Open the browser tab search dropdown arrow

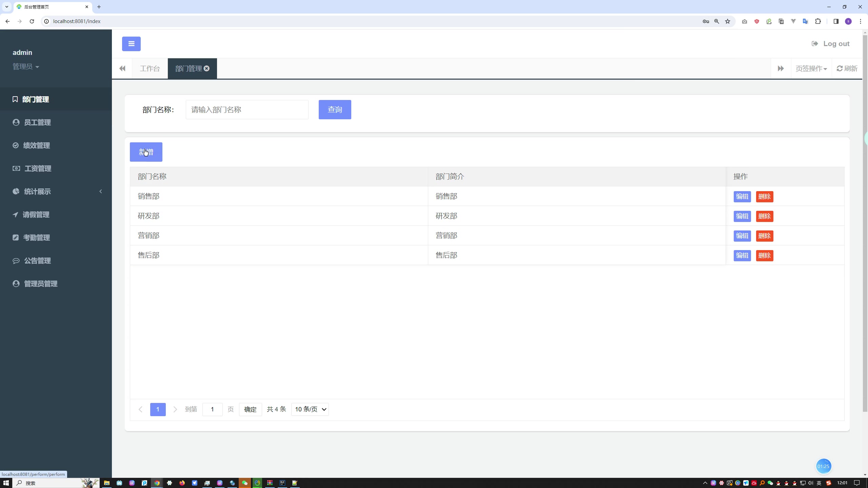pos(6,7)
